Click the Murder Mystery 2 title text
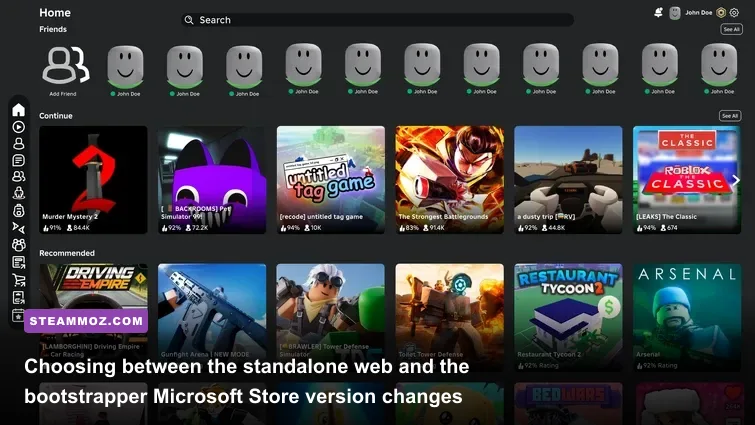755x425 pixels. (70, 217)
